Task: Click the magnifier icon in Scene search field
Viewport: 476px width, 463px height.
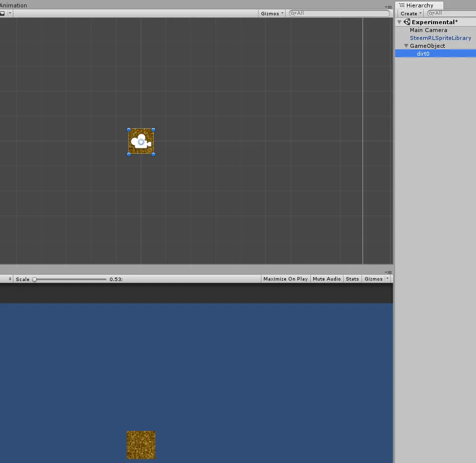Action: [293, 13]
